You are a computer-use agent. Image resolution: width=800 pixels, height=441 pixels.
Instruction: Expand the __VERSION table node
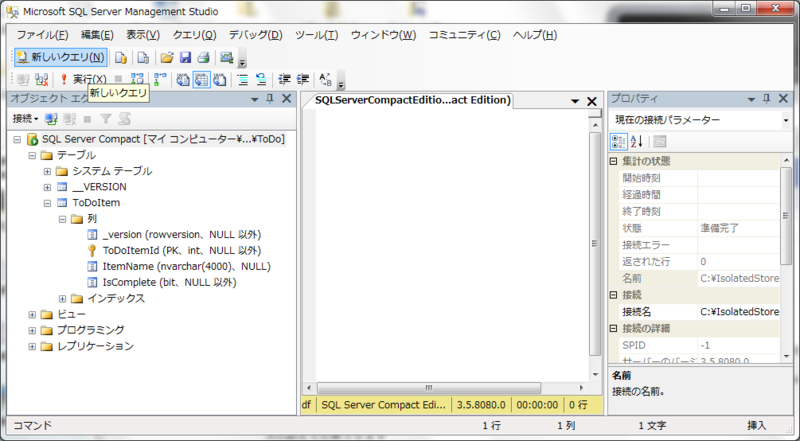(47, 187)
